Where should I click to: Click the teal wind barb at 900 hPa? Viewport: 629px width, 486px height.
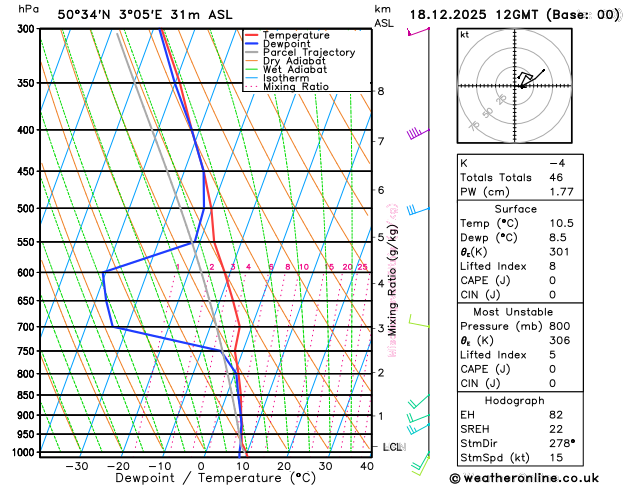click(418, 418)
